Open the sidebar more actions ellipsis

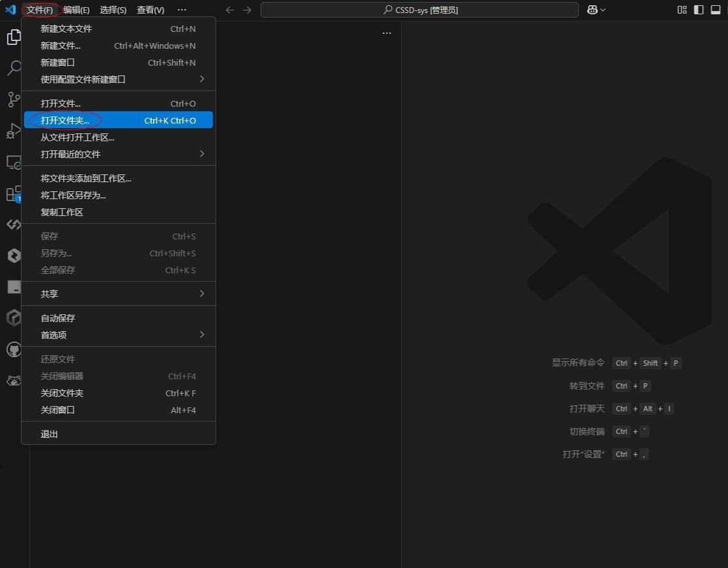(386, 33)
